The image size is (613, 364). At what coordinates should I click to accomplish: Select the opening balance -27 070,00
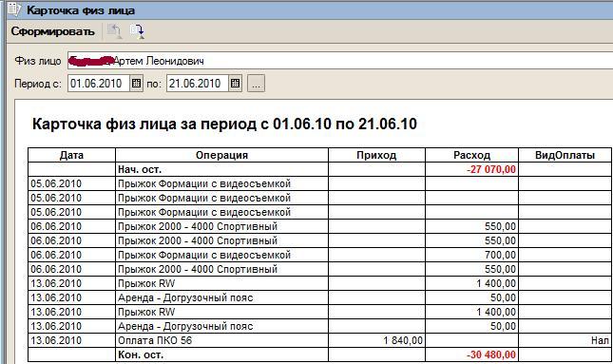click(491, 169)
